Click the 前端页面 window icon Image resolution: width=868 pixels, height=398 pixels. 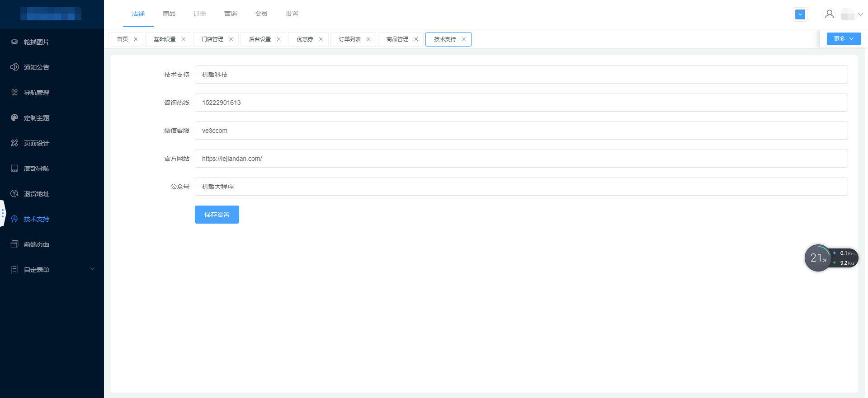pyautogui.click(x=14, y=244)
